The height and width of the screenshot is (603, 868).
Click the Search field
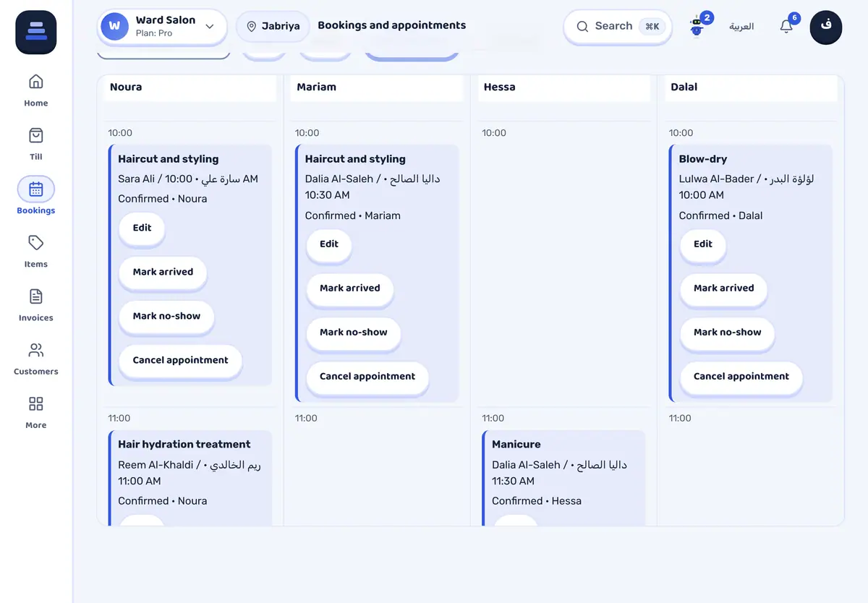tap(618, 27)
